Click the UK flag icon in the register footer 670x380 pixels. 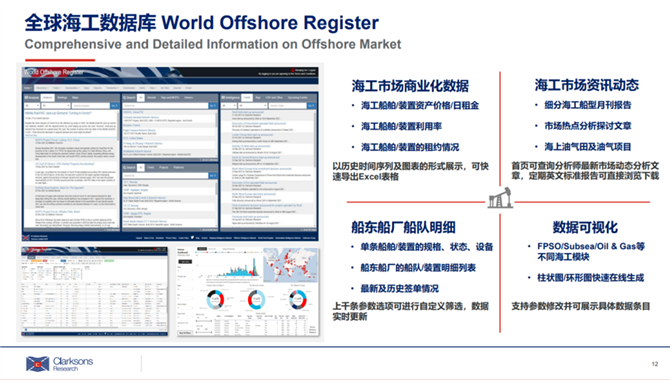point(26,237)
